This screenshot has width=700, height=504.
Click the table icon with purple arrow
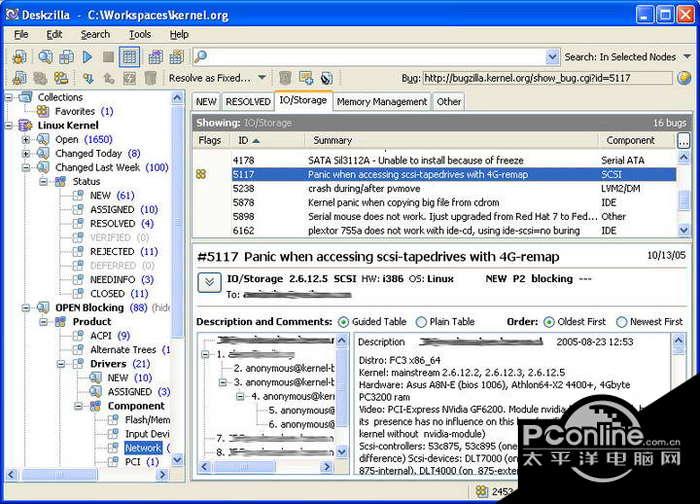(x=155, y=57)
